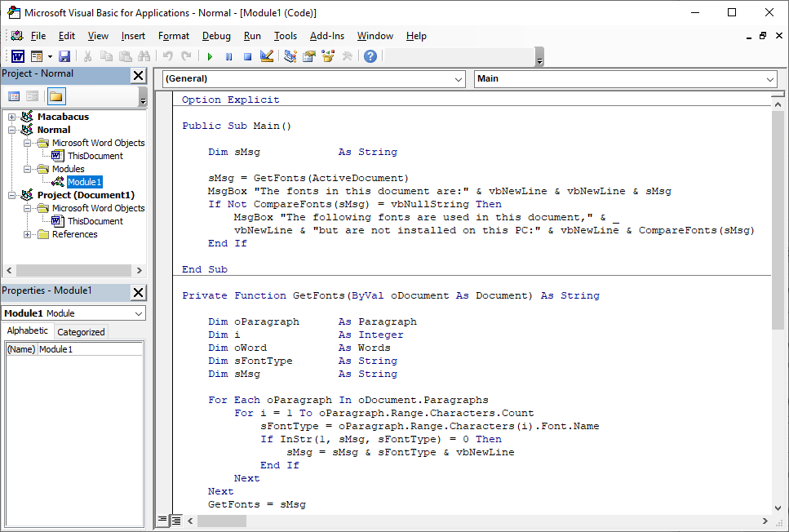Select Module1 in the project tree
789x532 pixels.
(85, 182)
